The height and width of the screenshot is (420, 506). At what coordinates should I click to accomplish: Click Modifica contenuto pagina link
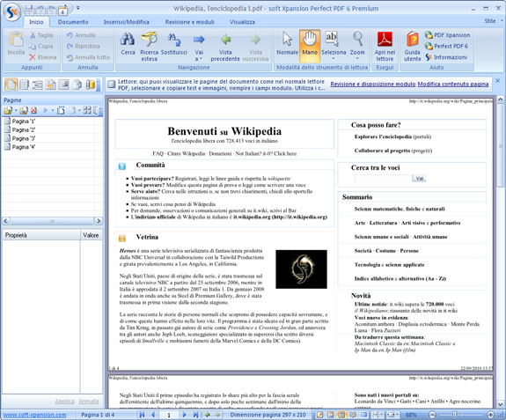(x=452, y=85)
